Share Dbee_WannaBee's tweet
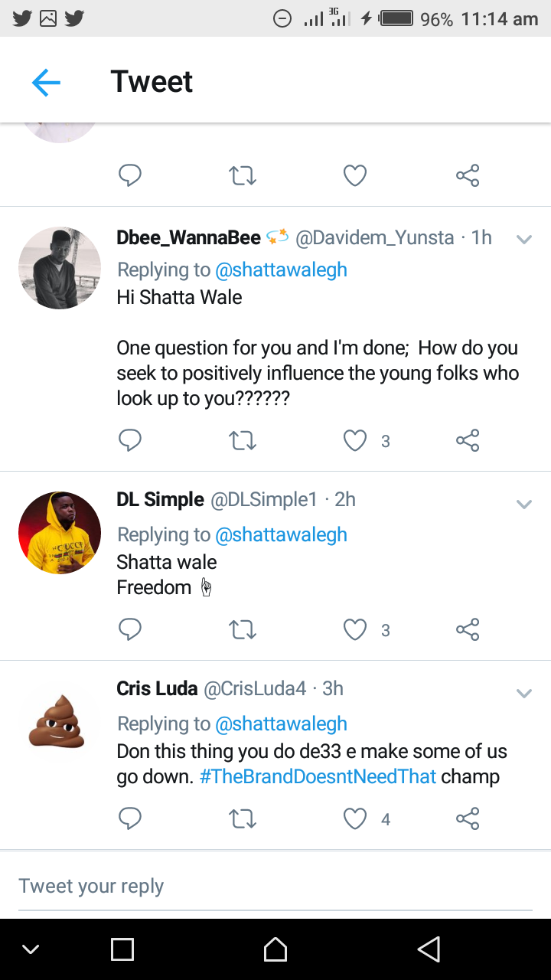Screen dimensions: 551x980 coord(467,440)
